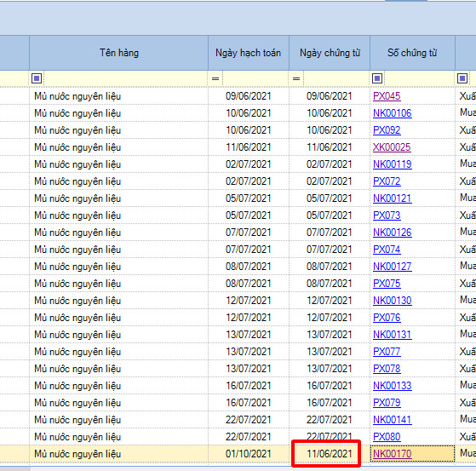Sort by Ngày hạch toán column header

(x=249, y=53)
